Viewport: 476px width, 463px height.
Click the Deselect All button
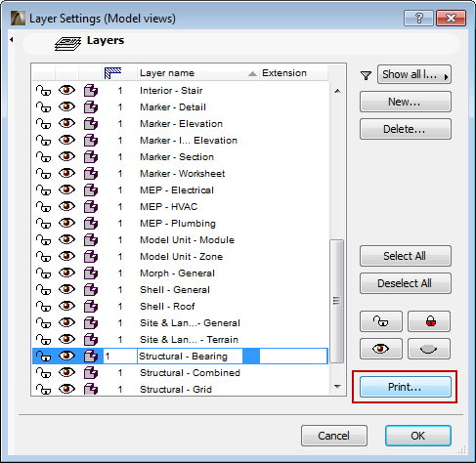(406, 283)
